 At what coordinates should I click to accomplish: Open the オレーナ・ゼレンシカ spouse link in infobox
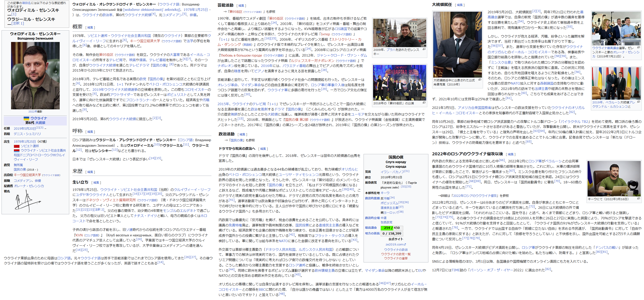(x=29, y=186)
